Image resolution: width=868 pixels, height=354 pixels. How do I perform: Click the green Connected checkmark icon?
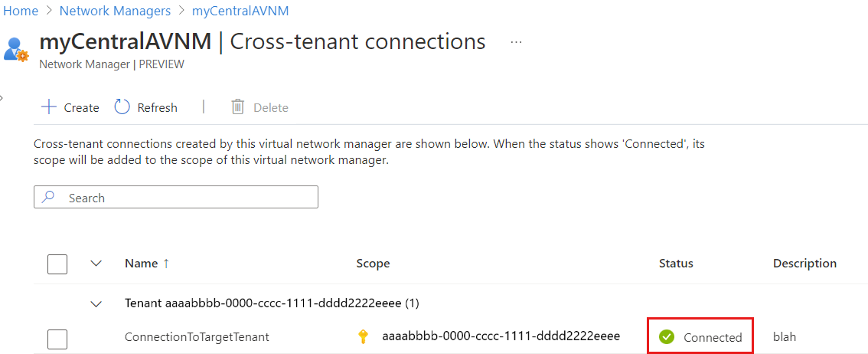(x=667, y=336)
